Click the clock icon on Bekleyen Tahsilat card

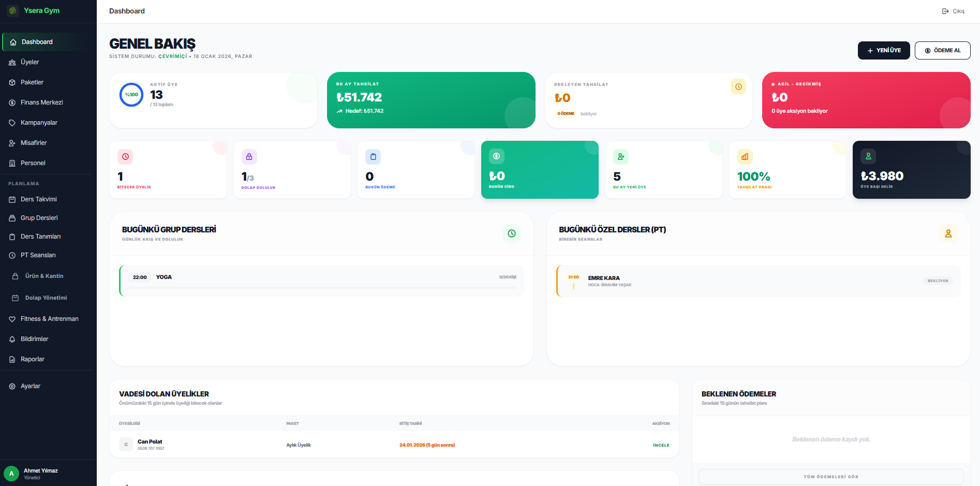click(738, 86)
